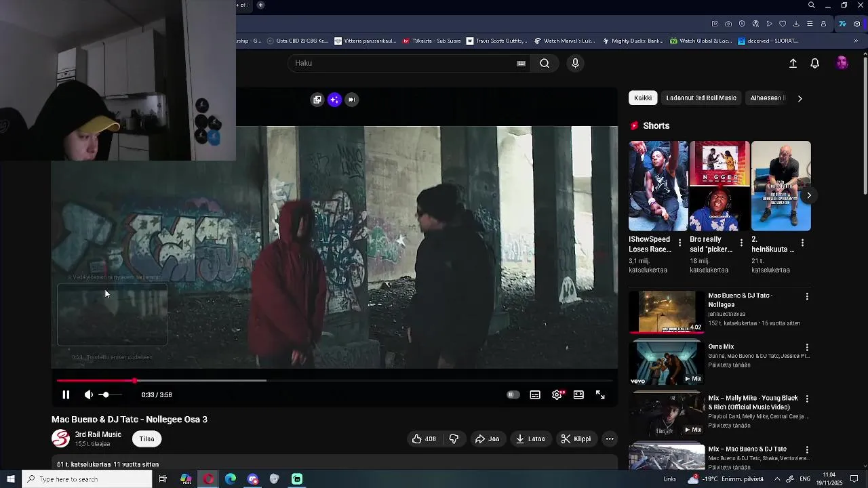Mute the video with the speaker icon

pyautogui.click(x=88, y=394)
